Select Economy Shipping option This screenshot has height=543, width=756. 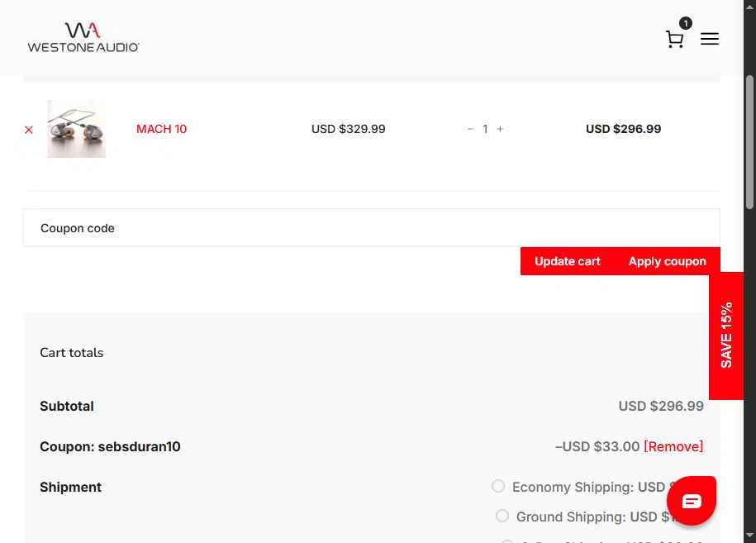(x=498, y=486)
